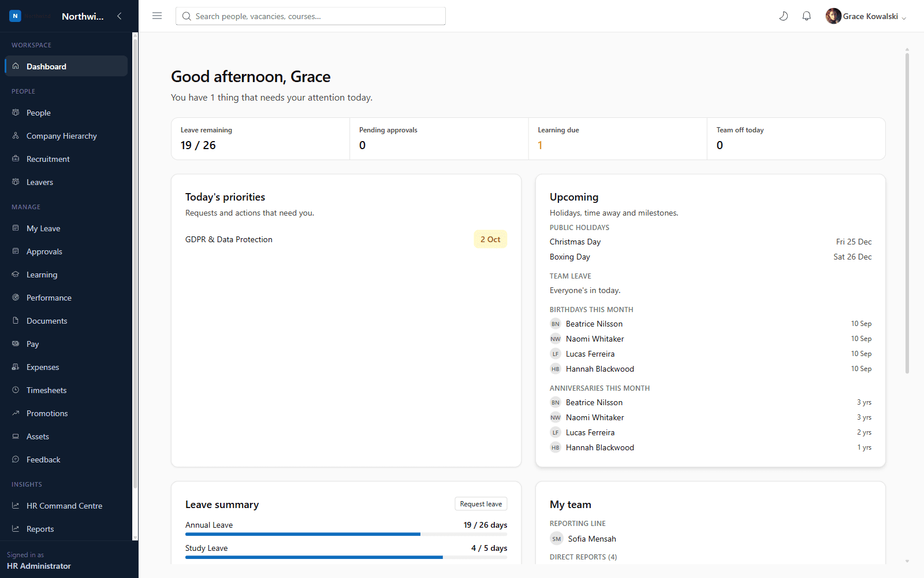Open notifications bell
The height and width of the screenshot is (578, 924).
[x=807, y=16]
